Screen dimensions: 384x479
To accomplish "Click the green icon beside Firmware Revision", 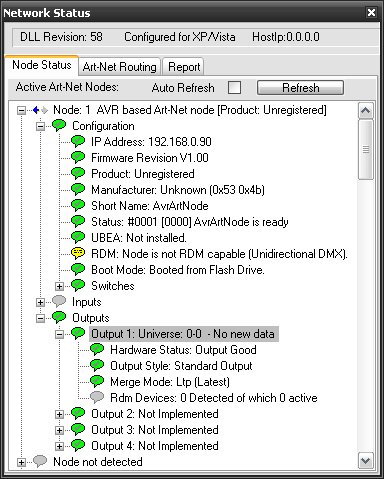I will tap(78, 158).
